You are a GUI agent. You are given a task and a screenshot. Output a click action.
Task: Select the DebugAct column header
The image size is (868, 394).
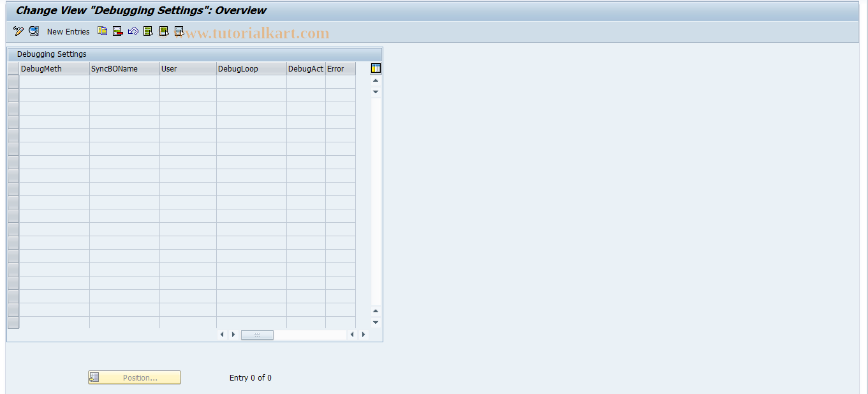(306, 68)
